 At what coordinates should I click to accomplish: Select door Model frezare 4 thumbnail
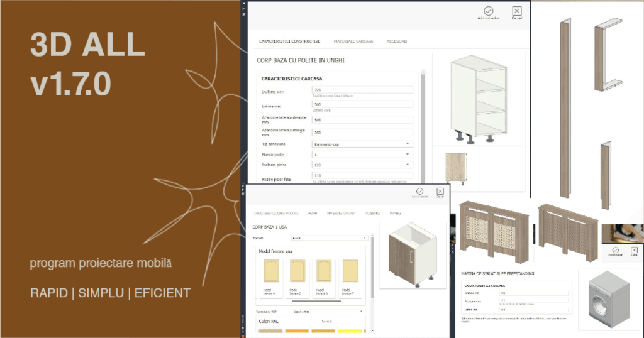coord(271,271)
